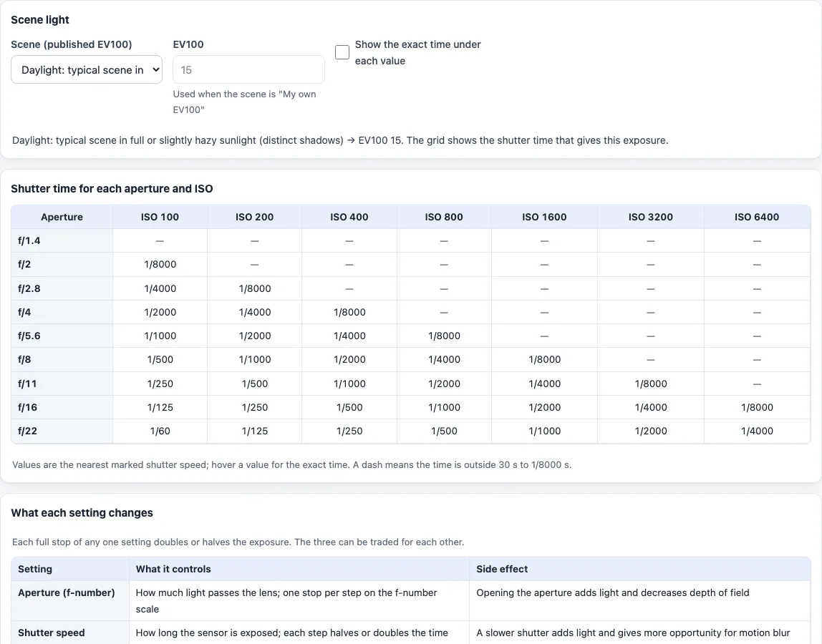
Task: Click the ISO 800 column header
Action: click(443, 217)
